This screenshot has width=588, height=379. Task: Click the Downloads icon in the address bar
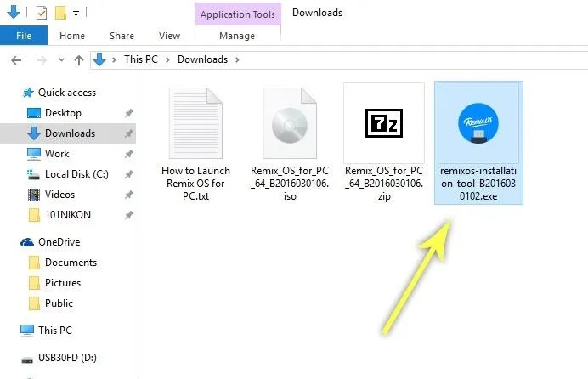click(x=99, y=59)
